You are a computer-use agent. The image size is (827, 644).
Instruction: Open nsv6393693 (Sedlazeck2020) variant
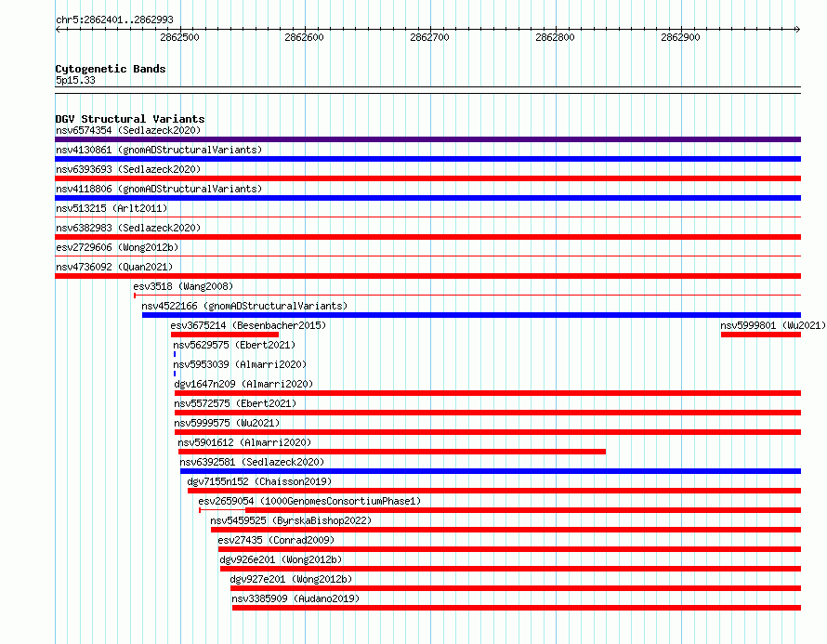128,169
